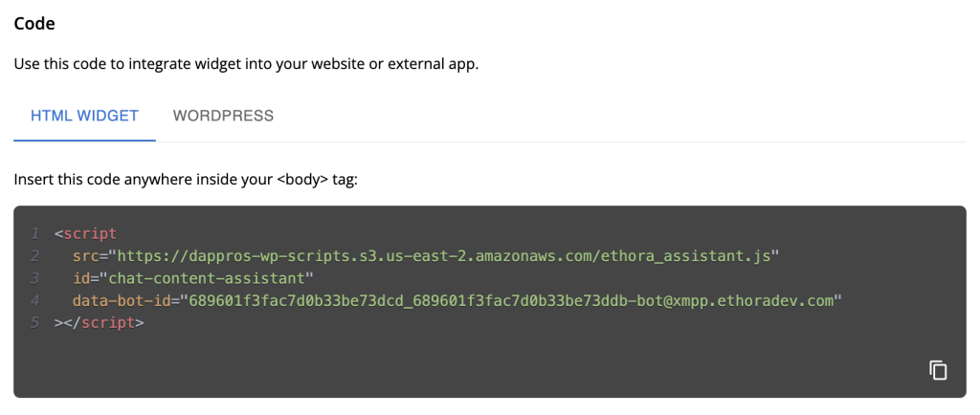Click line number 3 in the code gutter
The width and height of the screenshot is (980, 415).
(x=35, y=279)
